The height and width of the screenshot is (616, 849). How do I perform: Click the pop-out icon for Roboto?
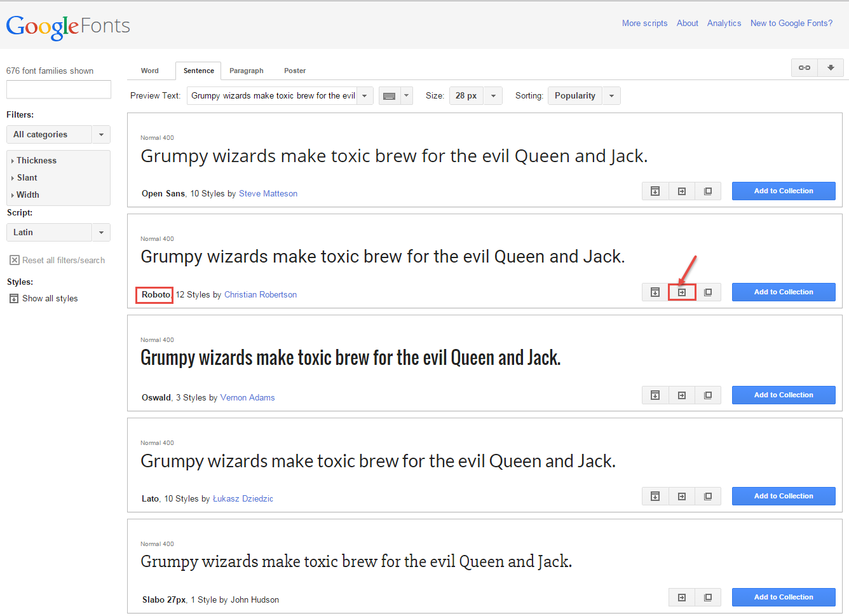(708, 292)
